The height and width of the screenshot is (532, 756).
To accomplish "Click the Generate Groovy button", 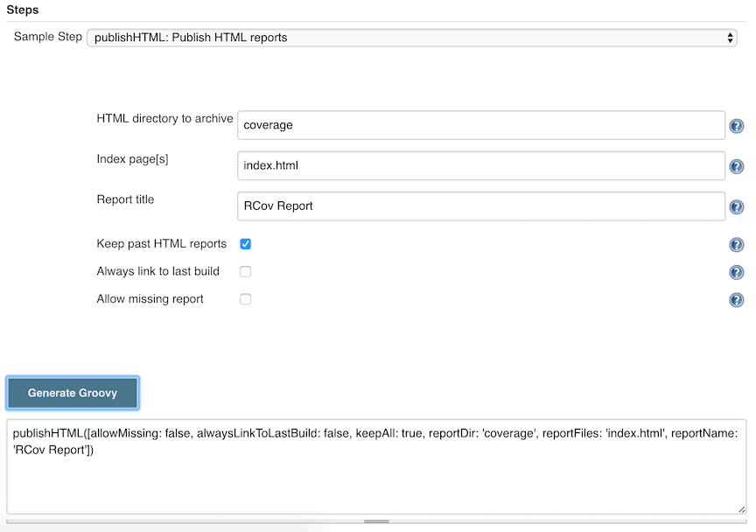I will (73, 393).
